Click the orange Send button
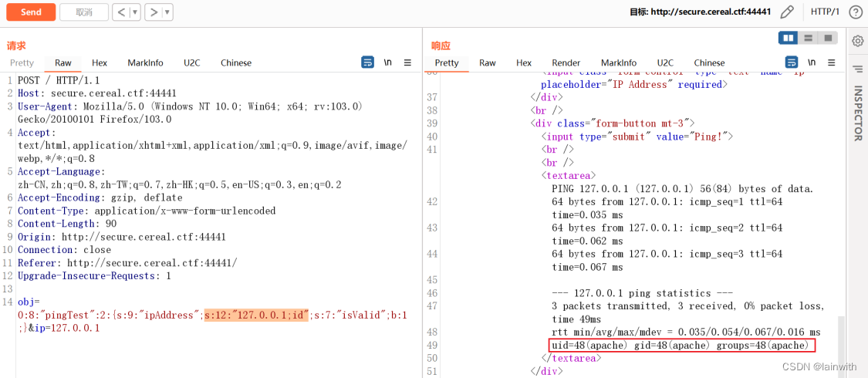Viewport: 868px width, 378px height. (31, 12)
